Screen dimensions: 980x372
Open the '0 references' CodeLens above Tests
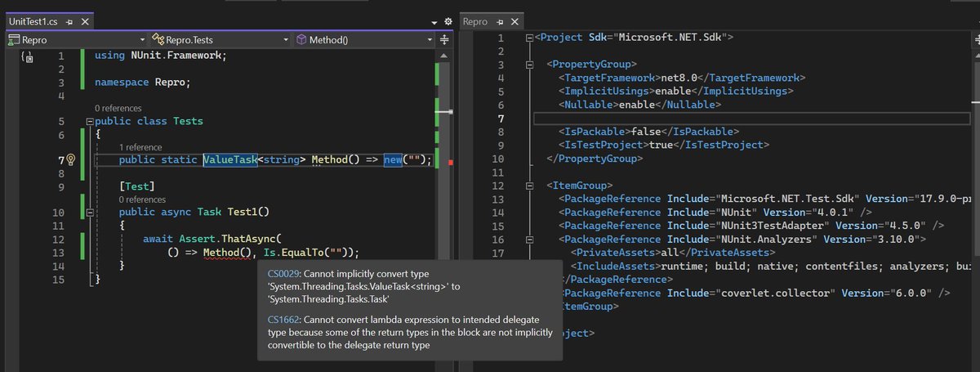point(118,108)
